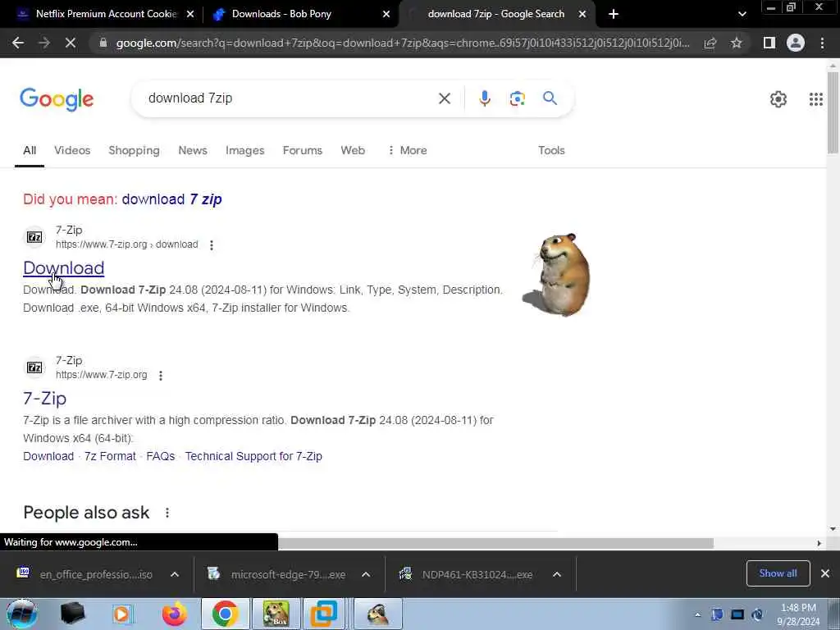This screenshot has height=630, width=840.
Task: Open People also ask options menu
Action: (167, 513)
